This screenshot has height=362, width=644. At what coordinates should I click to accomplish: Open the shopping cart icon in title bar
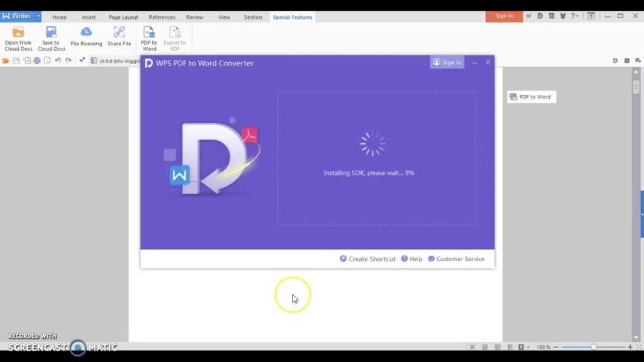[x=529, y=16]
